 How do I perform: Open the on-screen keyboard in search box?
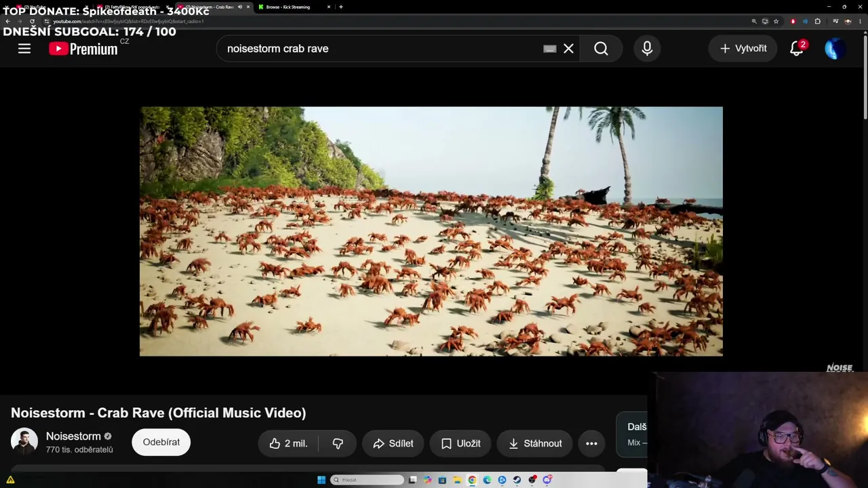(x=550, y=49)
